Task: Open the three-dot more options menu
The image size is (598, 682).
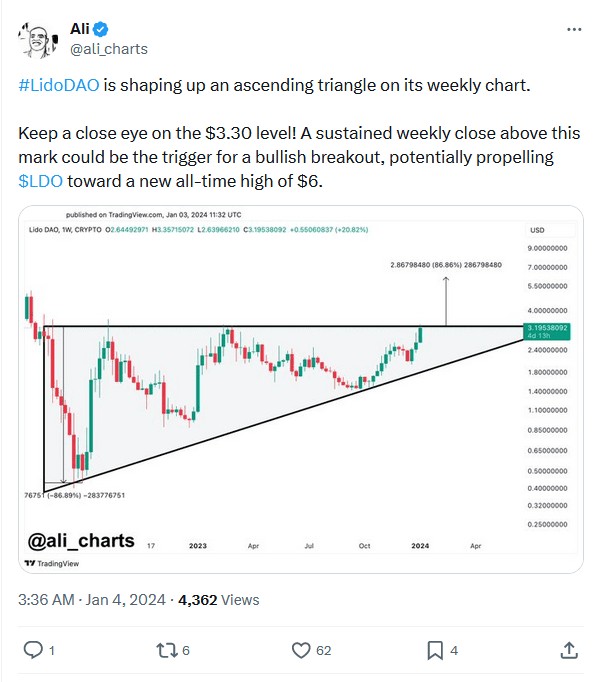Action: pos(574,29)
